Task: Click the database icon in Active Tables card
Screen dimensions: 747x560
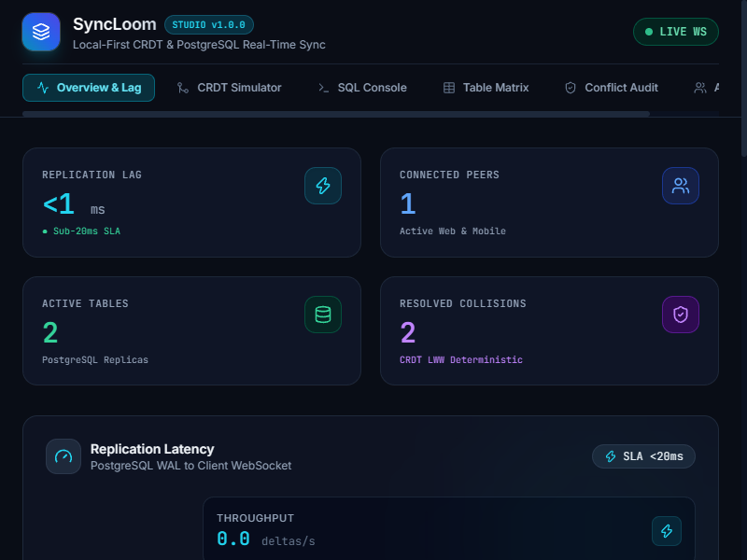Action: point(323,315)
